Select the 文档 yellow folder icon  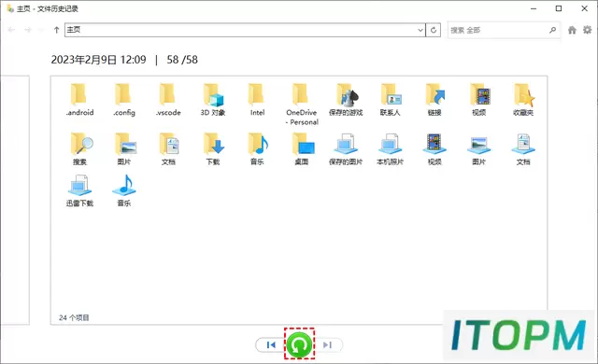coord(168,149)
